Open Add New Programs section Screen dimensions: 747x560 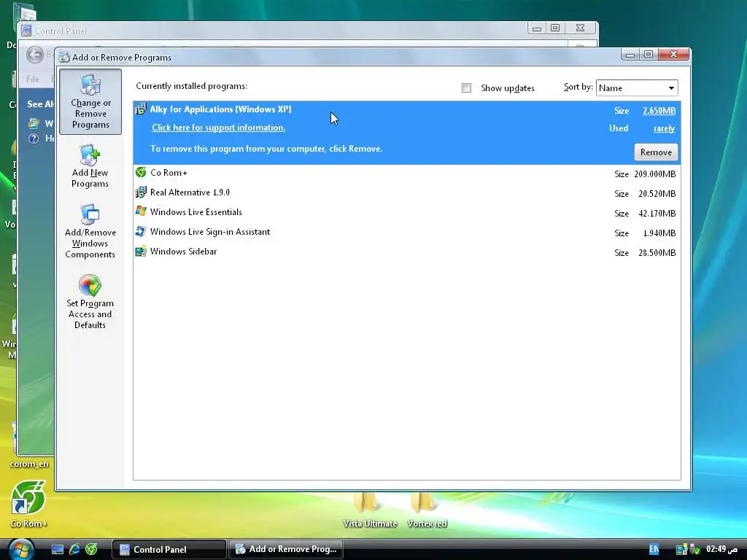[x=90, y=167]
